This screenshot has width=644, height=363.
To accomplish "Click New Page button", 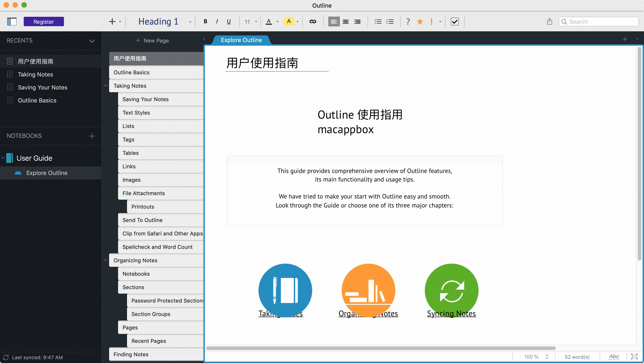I will [x=152, y=41].
